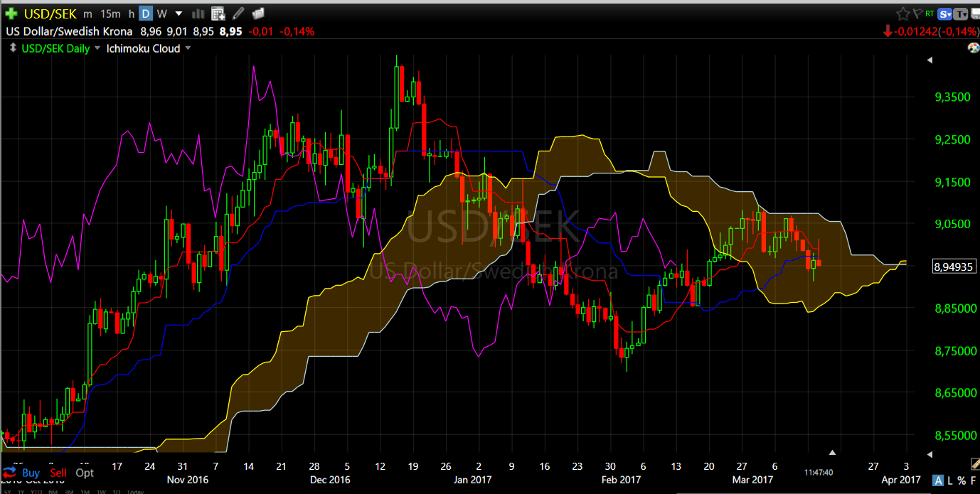Click the green plus to add a symbol
Screen dimensions: 980x494
[x=11, y=13]
